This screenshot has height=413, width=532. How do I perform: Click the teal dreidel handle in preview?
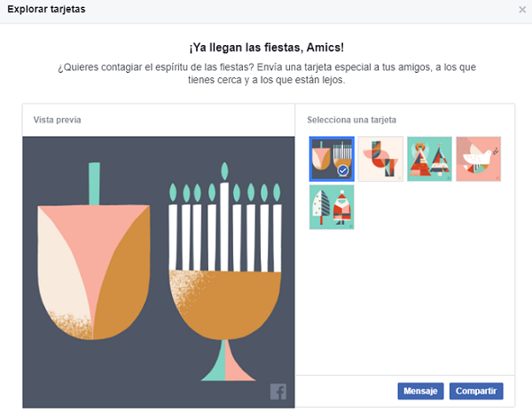click(93, 183)
